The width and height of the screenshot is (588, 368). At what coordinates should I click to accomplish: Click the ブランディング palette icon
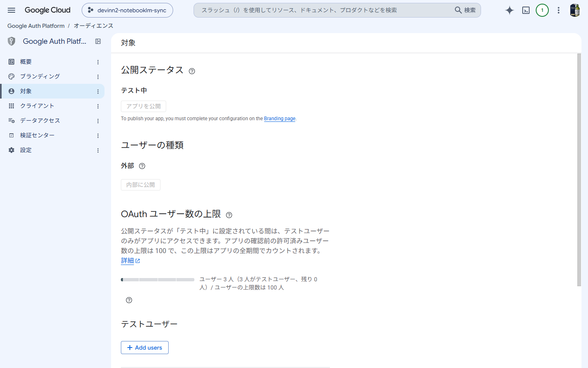pyautogui.click(x=11, y=76)
